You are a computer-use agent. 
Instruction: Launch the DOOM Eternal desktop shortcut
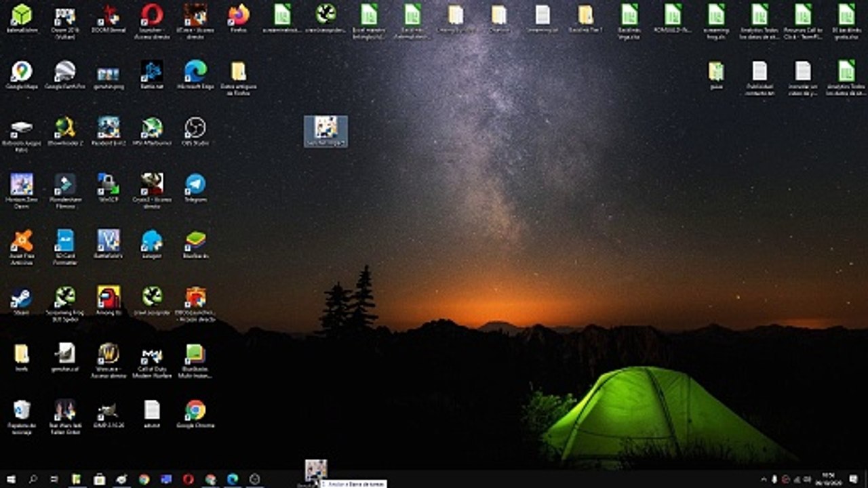[x=108, y=19]
